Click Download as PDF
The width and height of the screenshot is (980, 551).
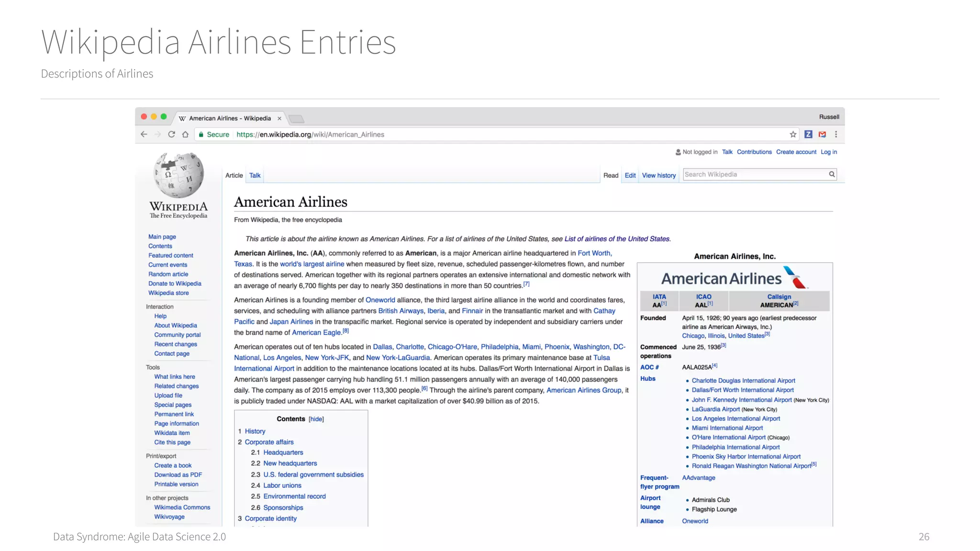178,475
